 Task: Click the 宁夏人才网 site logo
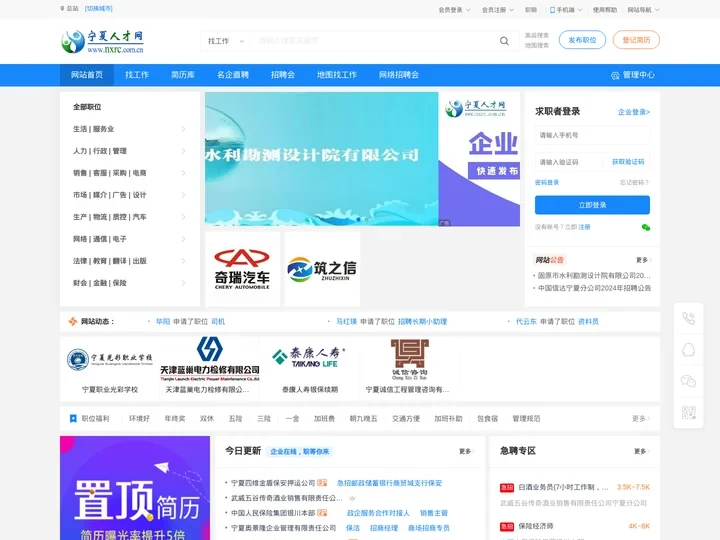point(102,41)
